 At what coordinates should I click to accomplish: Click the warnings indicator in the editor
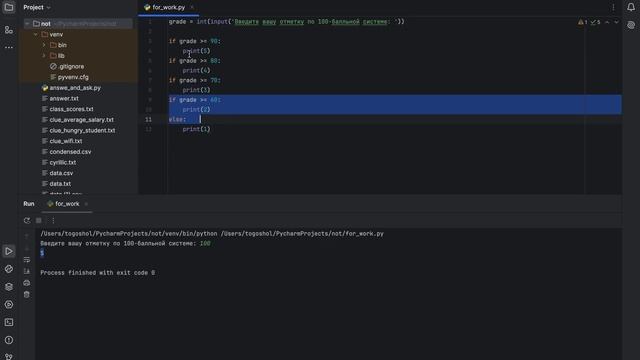(x=583, y=22)
